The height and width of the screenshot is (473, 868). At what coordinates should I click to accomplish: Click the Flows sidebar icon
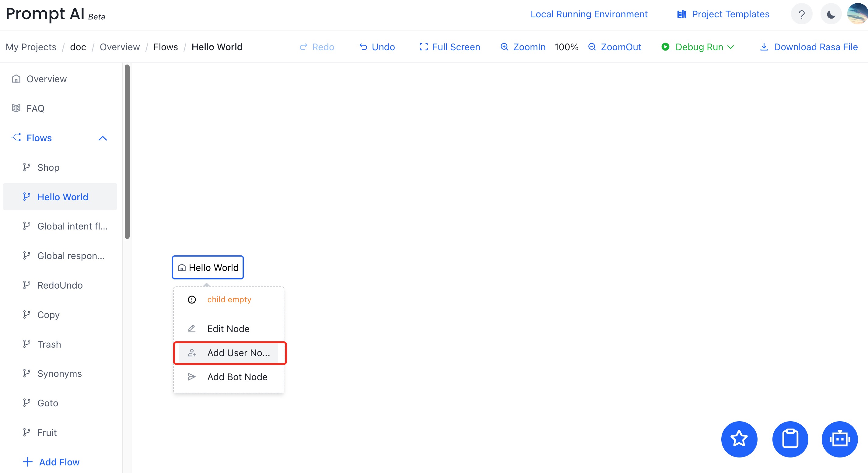point(16,138)
